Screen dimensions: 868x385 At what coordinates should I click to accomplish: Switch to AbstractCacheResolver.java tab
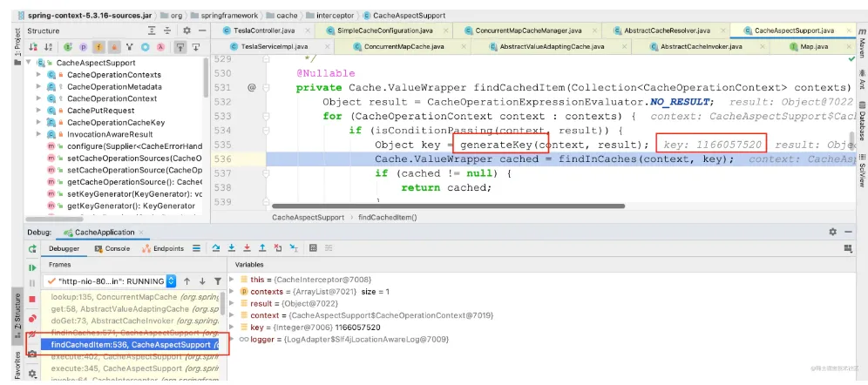click(x=667, y=31)
